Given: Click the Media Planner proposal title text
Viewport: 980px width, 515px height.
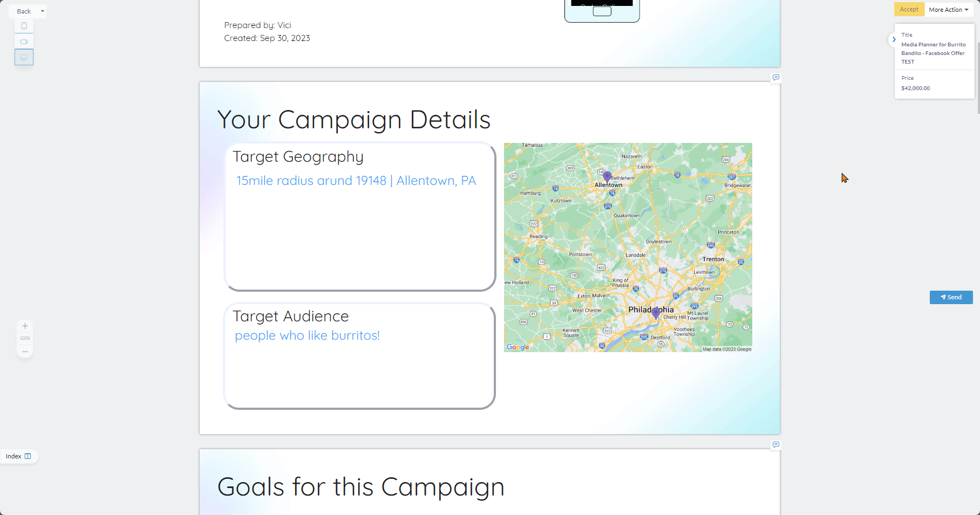Looking at the screenshot, I should [934, 53].
